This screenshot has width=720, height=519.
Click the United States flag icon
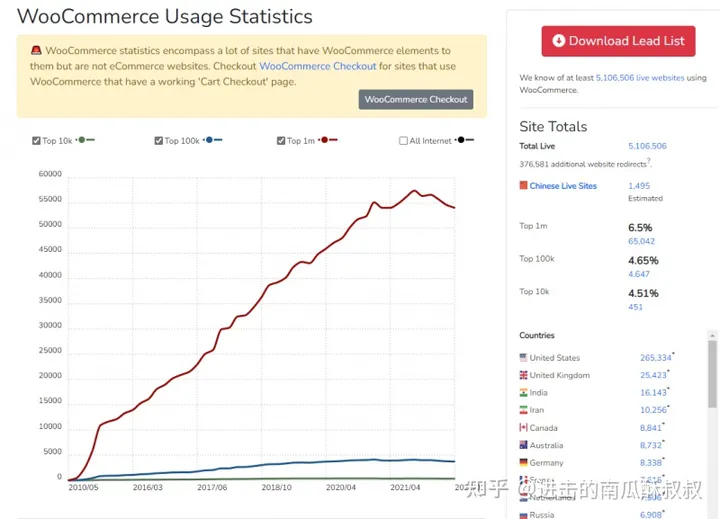[x=523, y=358]
